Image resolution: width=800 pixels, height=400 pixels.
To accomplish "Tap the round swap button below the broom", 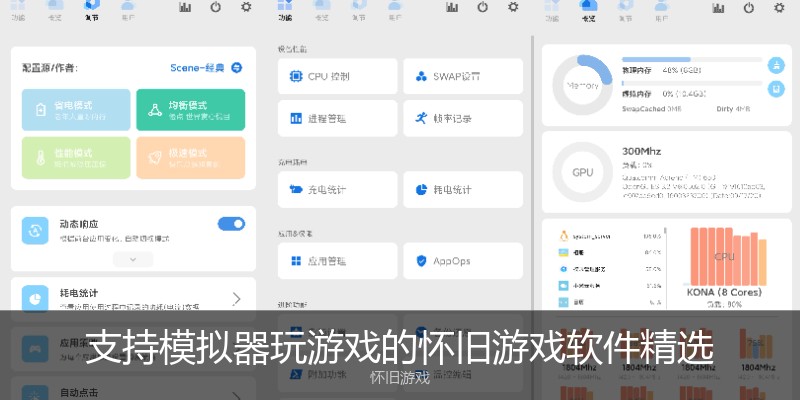I will tap(776, 89).
